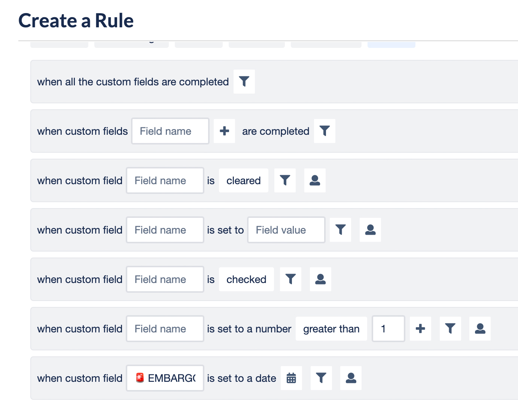Add another field with plus next to 'are completed'

click(224, 131)
